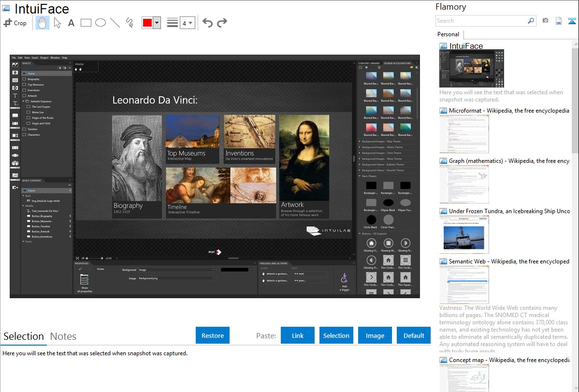Click the line thickness icon
Viewport: 579px width, 392px height.
172,23
